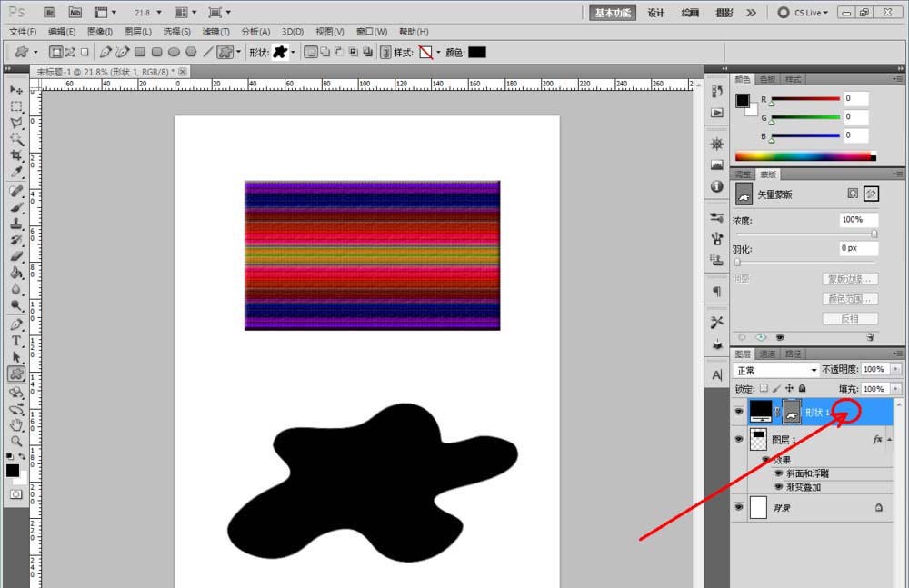
Task: Click the 颜色 swatch in options bar
Action: (476, 52)
